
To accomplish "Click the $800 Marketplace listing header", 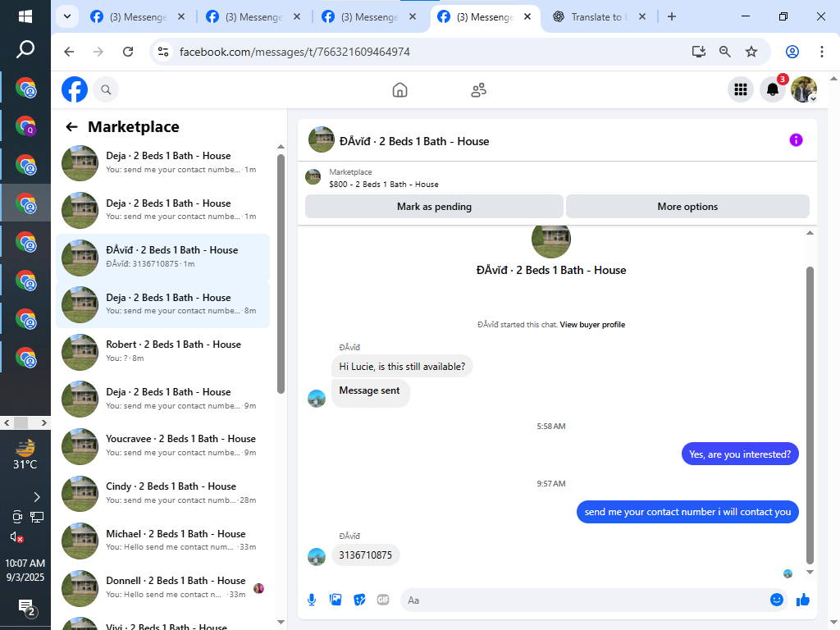I will coord(384,185).
